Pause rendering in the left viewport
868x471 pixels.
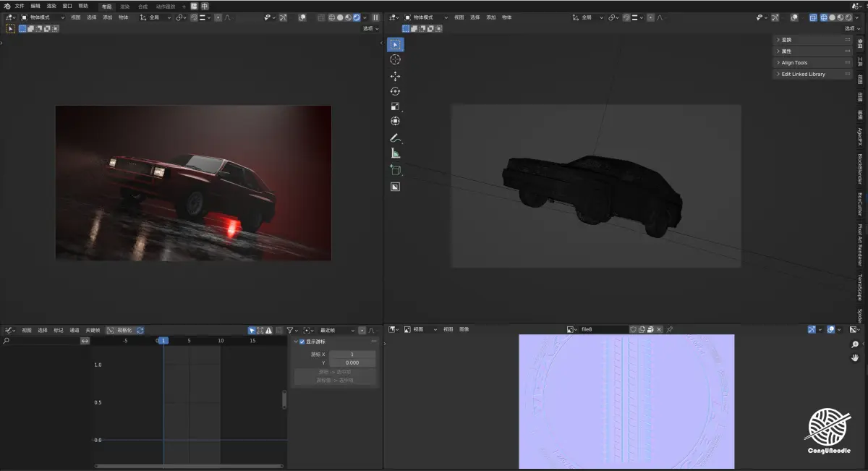point(375,17)
